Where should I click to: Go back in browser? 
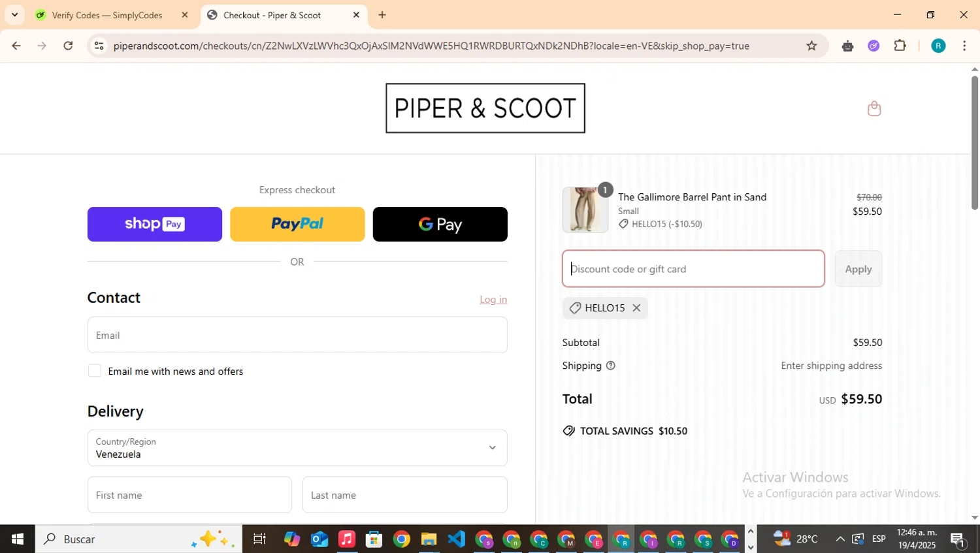click(x=16, y=46)
